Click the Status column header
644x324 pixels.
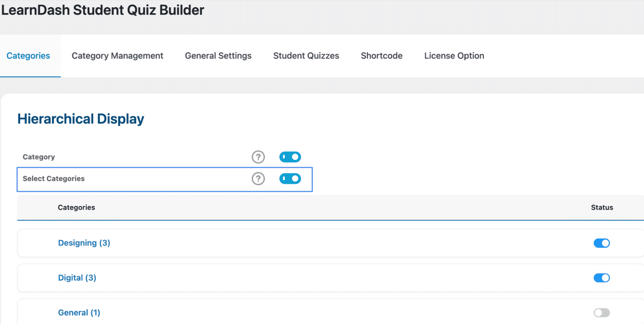602,208
